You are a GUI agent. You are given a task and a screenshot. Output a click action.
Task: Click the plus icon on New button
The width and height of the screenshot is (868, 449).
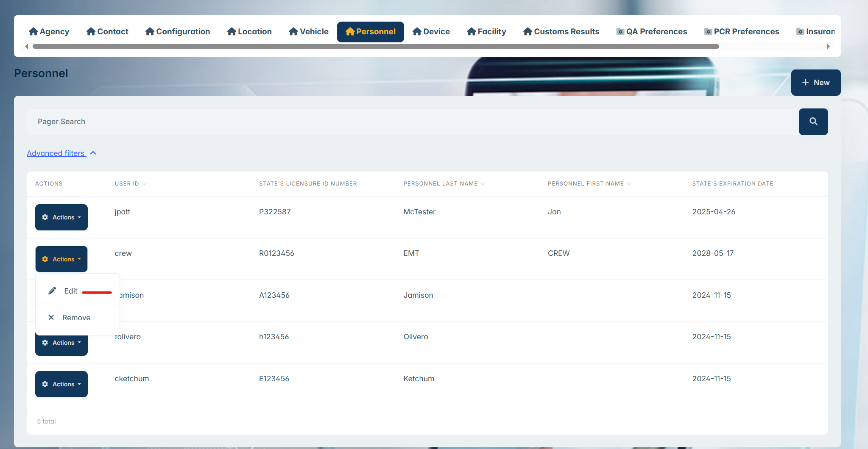click(805, 83)
